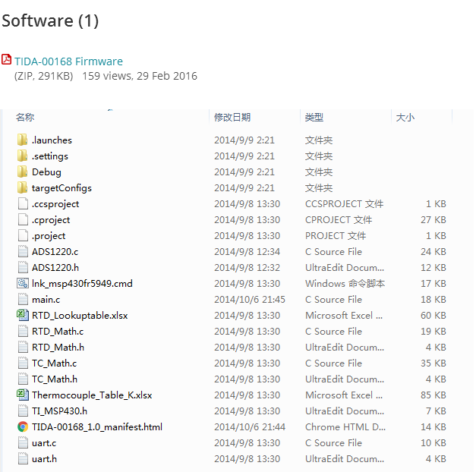Click the 35 KB size cell

tap(433, 363)
